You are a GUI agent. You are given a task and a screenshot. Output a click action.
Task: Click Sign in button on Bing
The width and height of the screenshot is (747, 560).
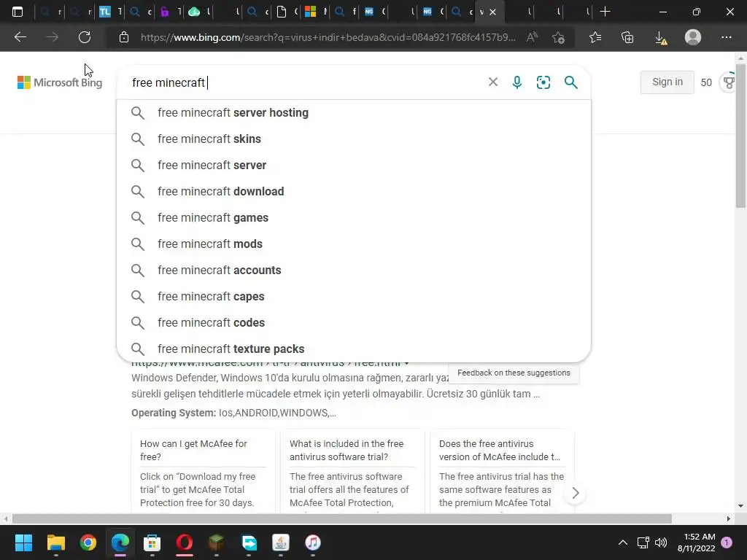(667, 82)
